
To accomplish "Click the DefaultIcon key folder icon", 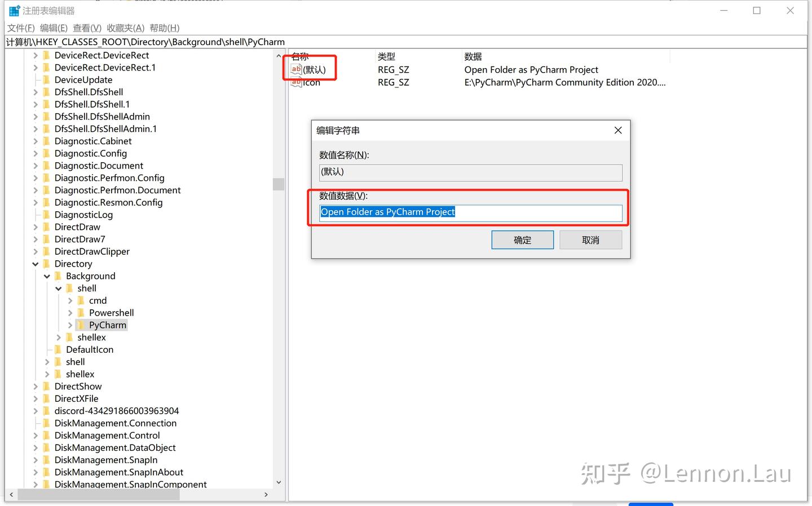I will [x=59, y=349].
